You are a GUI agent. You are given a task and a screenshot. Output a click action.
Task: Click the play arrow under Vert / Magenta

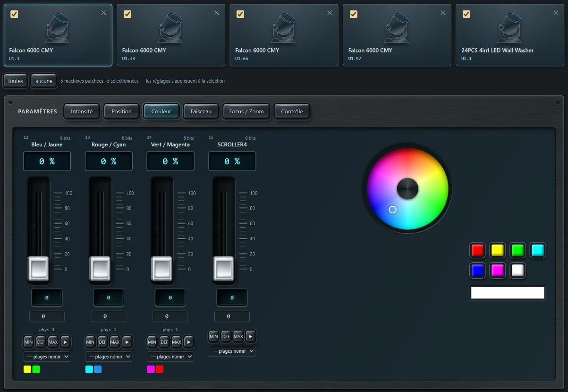click(x=189, y=342)
